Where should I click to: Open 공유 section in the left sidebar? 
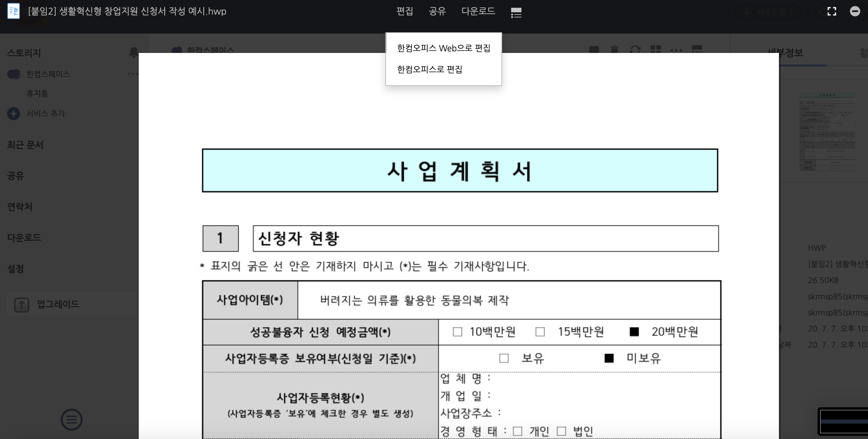(15, 176)
